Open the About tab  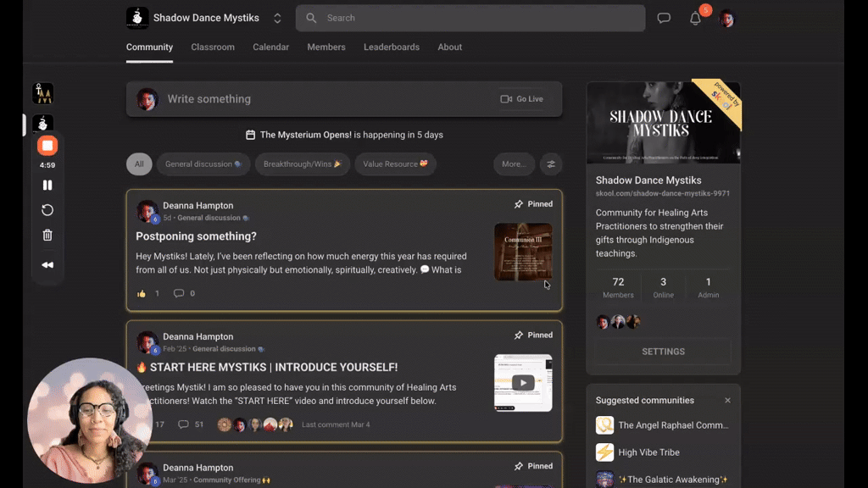449,47
